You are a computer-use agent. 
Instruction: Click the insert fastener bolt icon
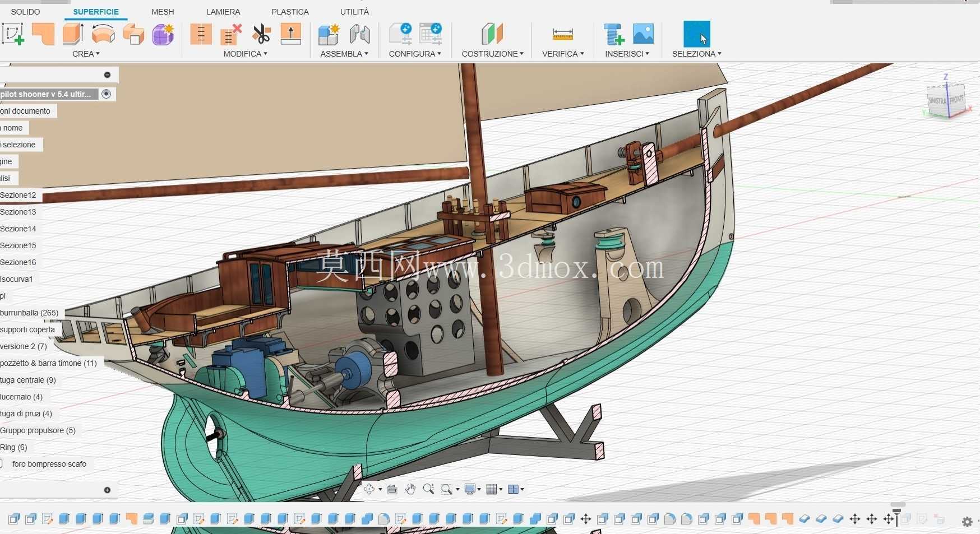coord(613,34)
